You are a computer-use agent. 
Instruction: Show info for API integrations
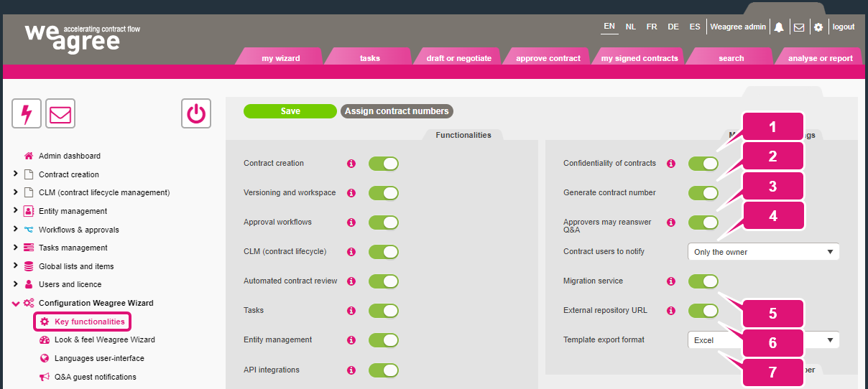(x=351, y=370)
